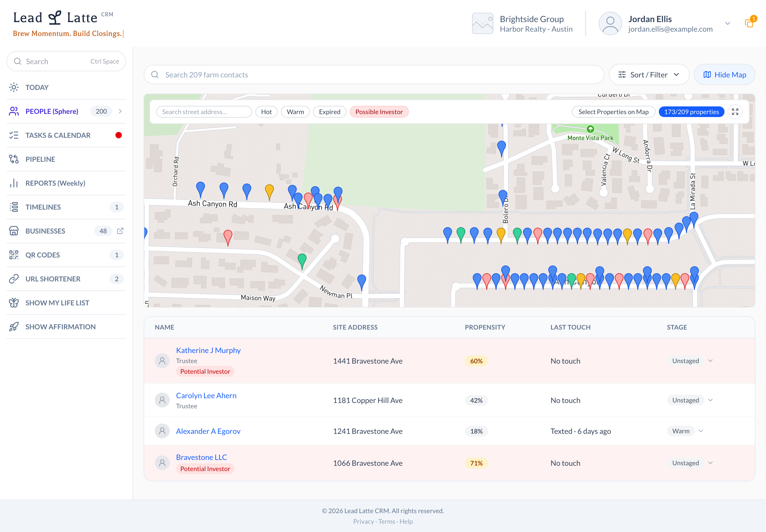
Task: Expand Jordan Ellis account menu chevron
Action: pyautogui.click(x=728, y=23)
